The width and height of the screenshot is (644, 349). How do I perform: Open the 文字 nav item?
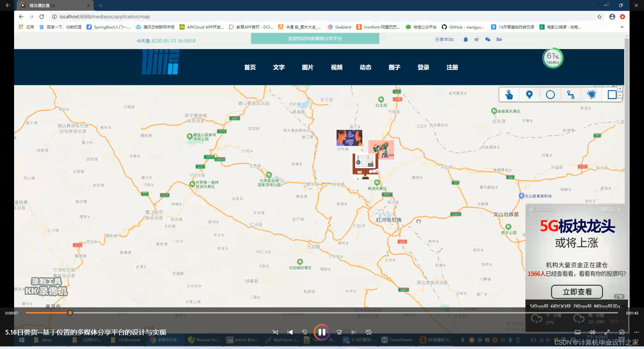[x=279, y=67]
